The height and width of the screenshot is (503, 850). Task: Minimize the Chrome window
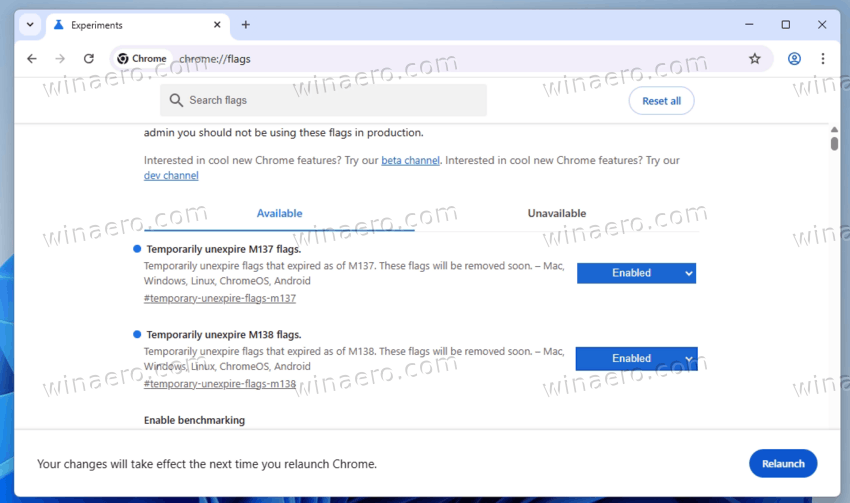point(749,24)
